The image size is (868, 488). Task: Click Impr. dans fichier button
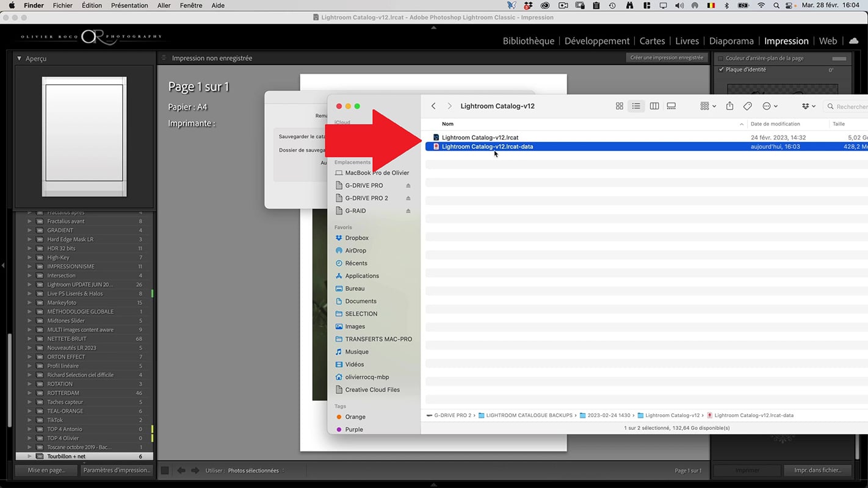pos(818,470)
